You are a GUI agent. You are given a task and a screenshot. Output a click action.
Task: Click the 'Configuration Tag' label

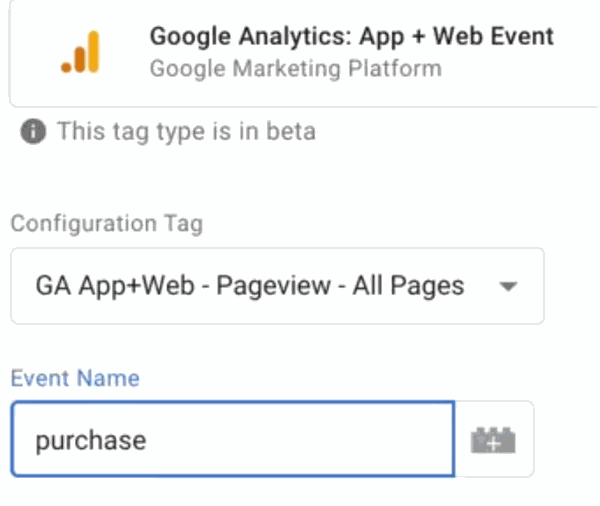106,223
